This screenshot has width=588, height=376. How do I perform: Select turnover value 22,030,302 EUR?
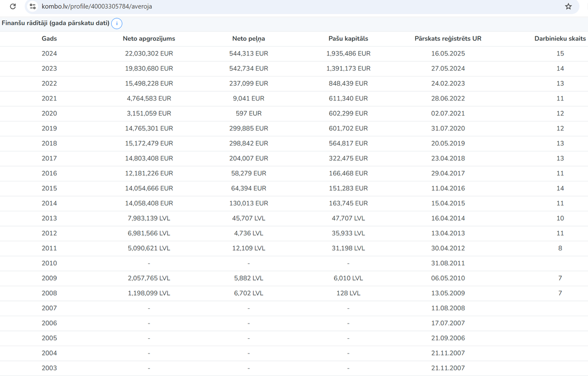pyautogui.click(x=149, y=53)
